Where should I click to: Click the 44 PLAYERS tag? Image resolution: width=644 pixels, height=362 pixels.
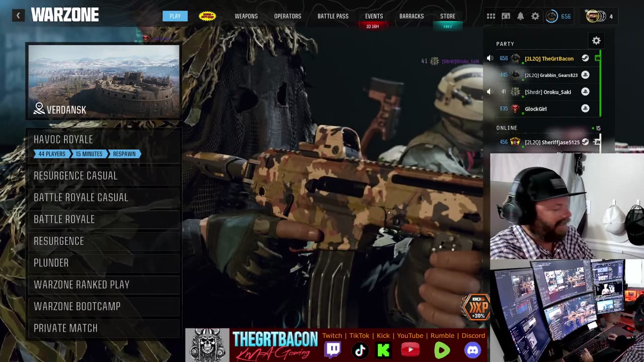pos(52,154)
